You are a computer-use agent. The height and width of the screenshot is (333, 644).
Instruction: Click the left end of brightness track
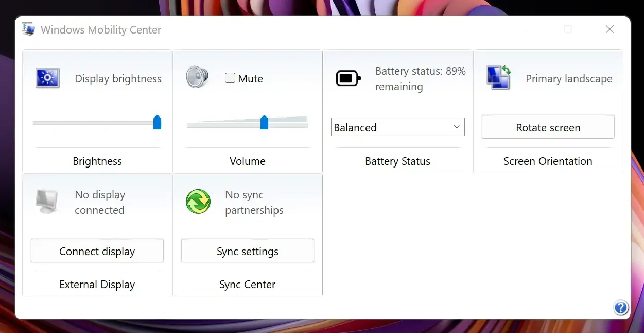[x=35, y=123]
